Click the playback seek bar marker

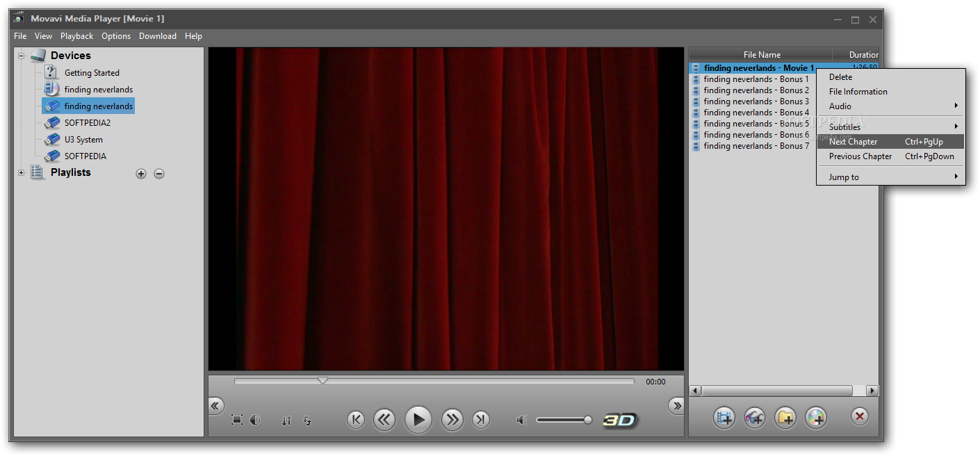click(x=322, y=380)
